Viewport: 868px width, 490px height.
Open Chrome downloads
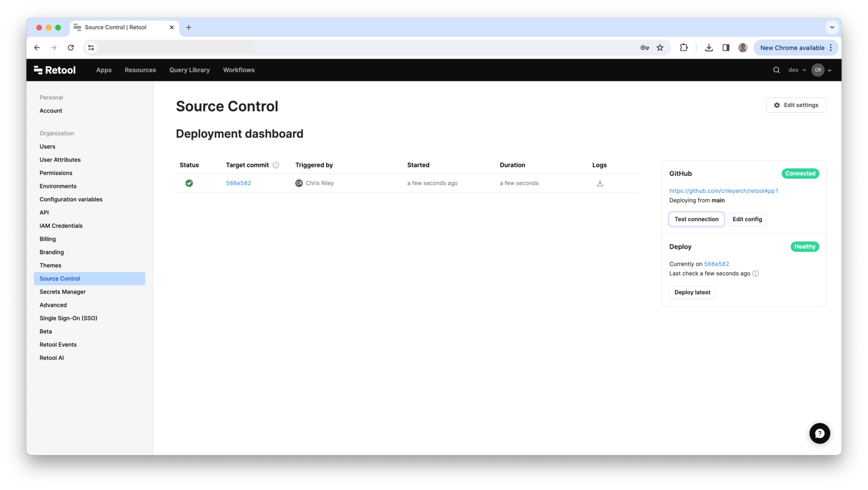709,48
